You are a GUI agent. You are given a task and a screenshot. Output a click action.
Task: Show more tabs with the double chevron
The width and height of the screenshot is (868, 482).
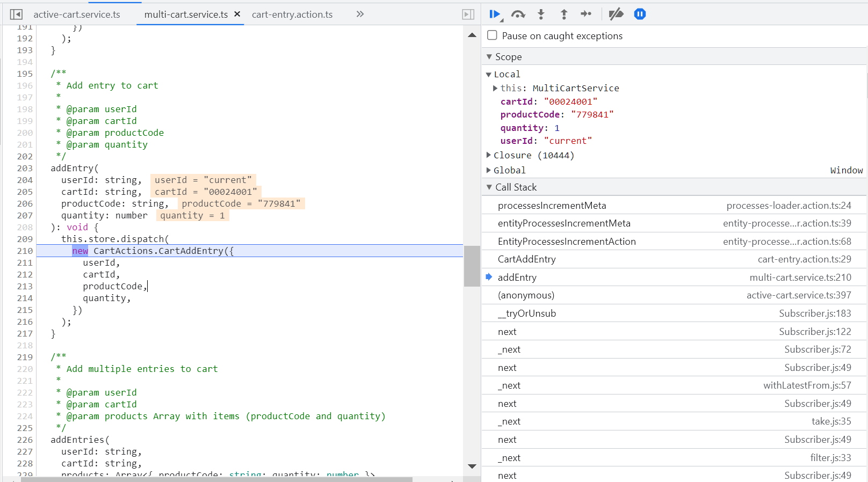click(x=360, y=14)
